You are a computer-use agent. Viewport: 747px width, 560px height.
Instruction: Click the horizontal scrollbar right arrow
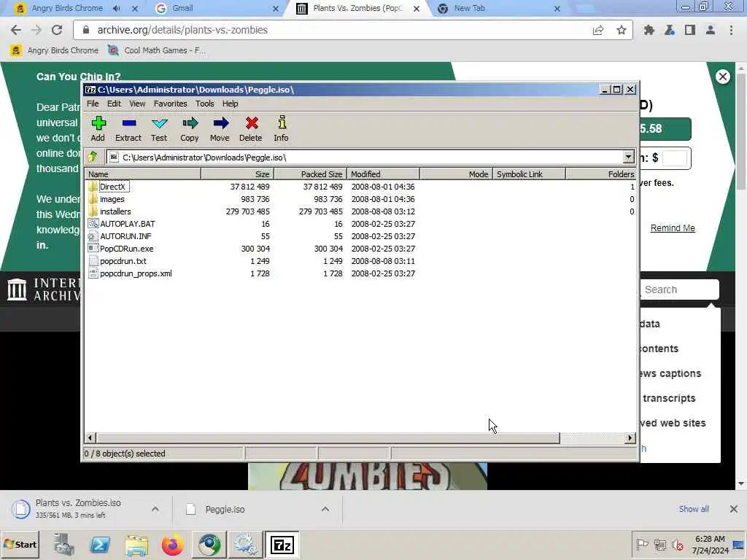tap(630, 437)
